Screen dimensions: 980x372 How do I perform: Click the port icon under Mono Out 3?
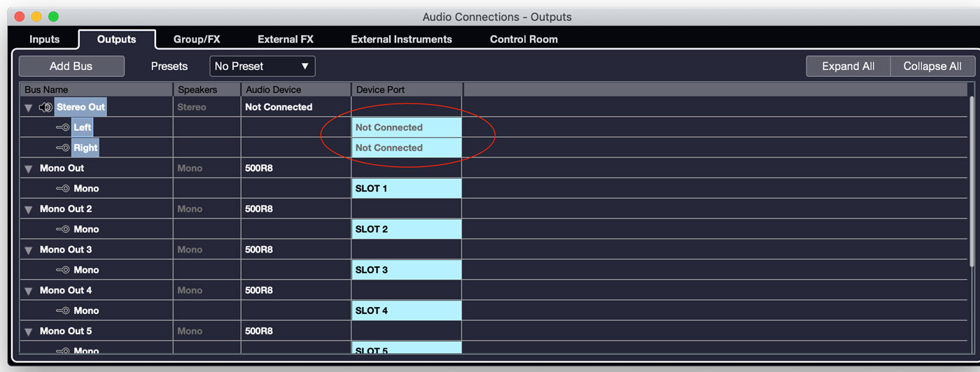click(62, 270)
